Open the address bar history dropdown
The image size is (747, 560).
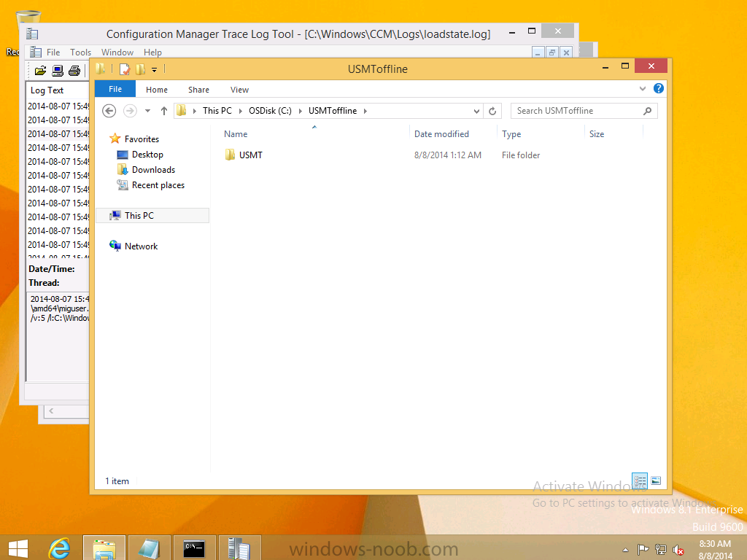(x=476, y=111)
